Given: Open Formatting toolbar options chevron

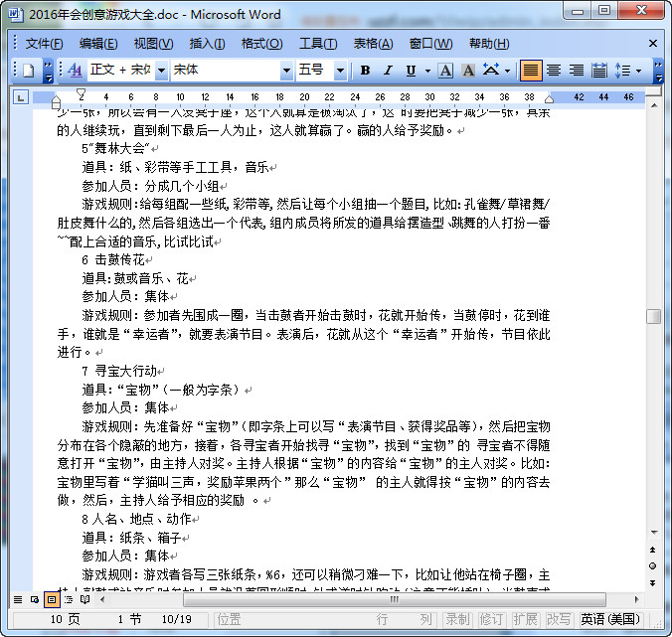Looking at the screenshot, I should pyautogui.click(x=658, y=71).
